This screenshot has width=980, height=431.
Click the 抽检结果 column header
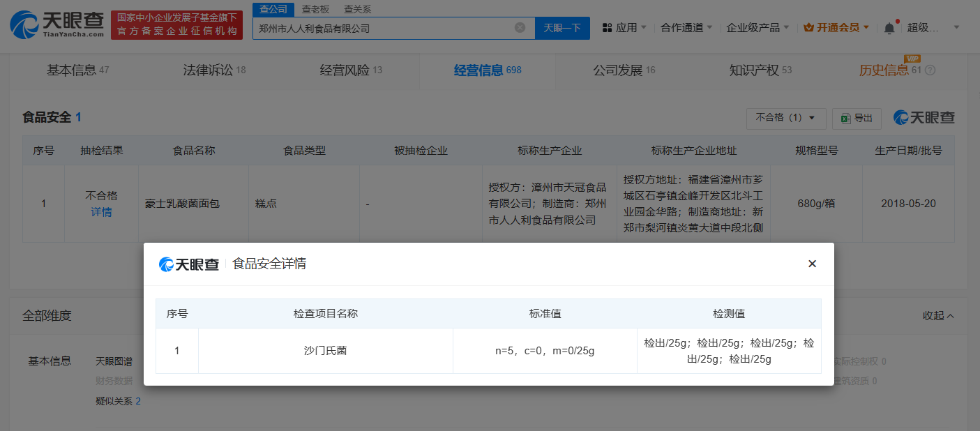point(101,151)
